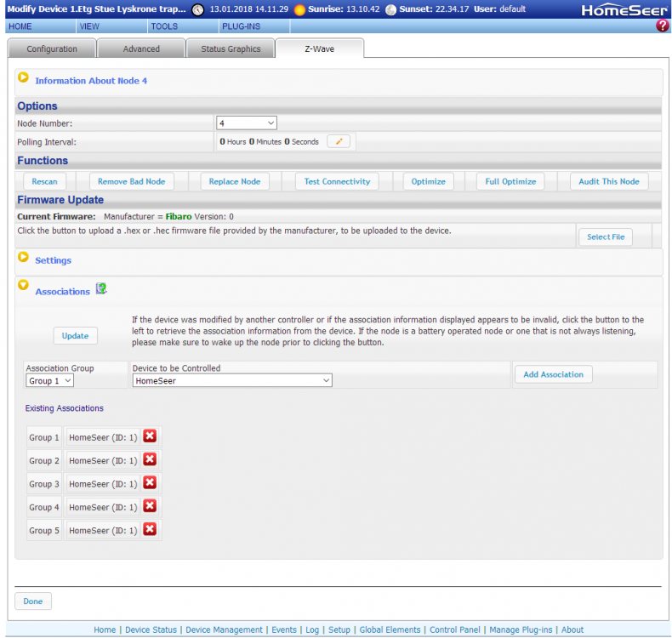Image resolution: width=672 pixels, height=638 pixels.
Task: Remove the Group 2 association
Action: pyautogui.click(x=150, y=459)
